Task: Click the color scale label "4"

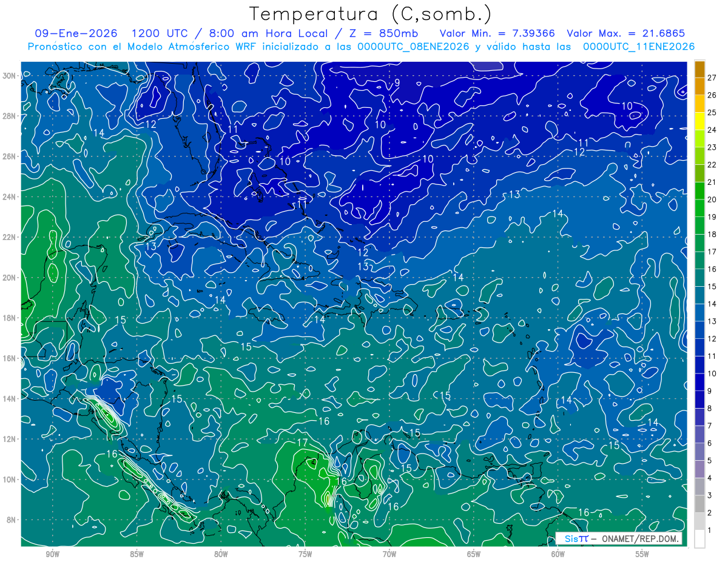Action: 710,478
